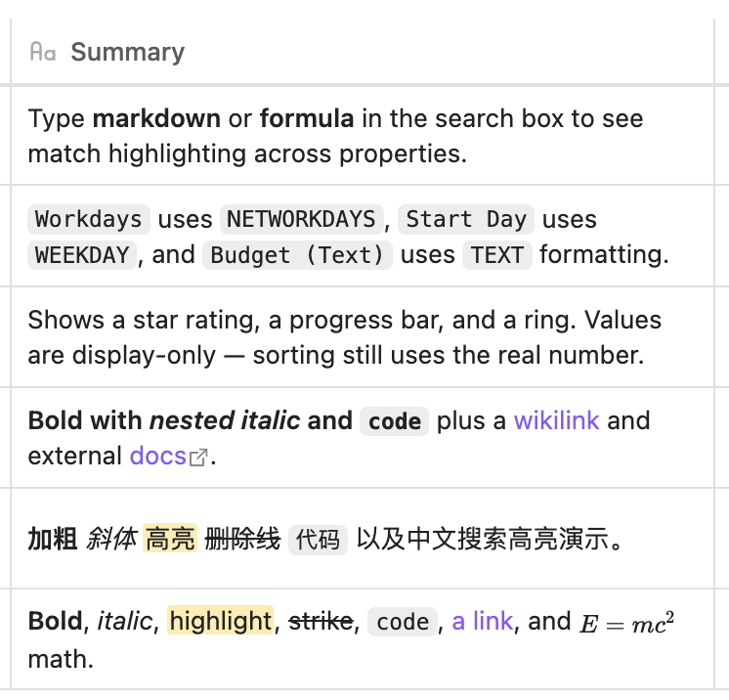The width and height of the screenshot is (729, 700).
Task: Select the cell starting 'Type markdown or formula'
Action: pos(363,136)
